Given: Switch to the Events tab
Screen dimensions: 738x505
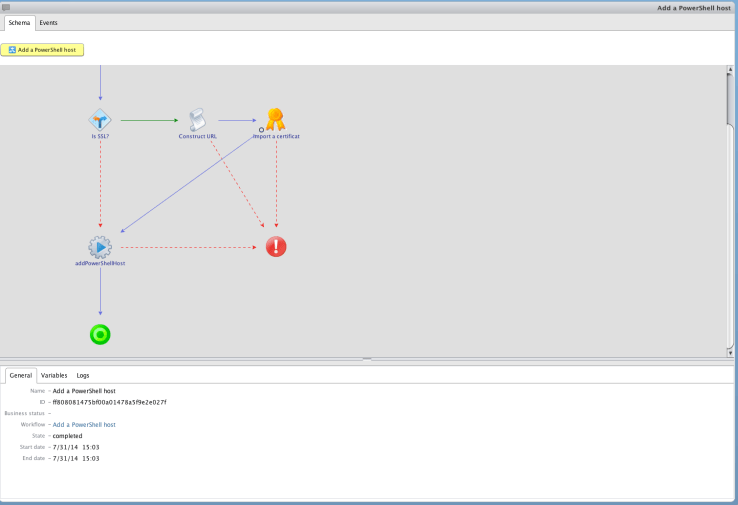Looking at the screenshot, I should tap(48, 22).
